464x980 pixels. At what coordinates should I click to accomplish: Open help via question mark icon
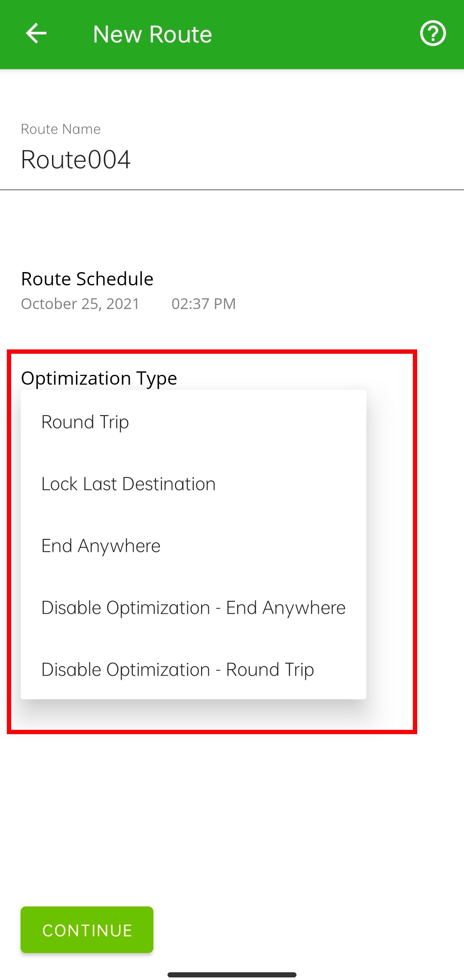point(433,33)
